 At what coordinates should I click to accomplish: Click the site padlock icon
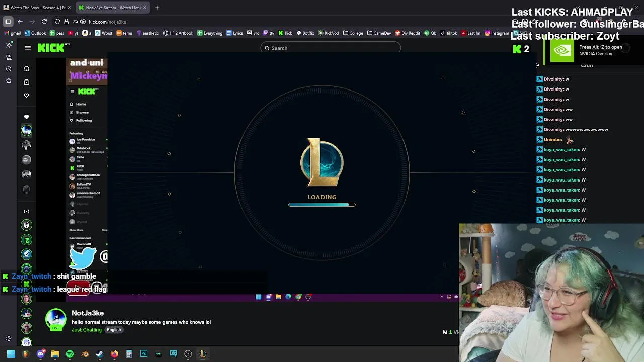[x=66, y=22]
